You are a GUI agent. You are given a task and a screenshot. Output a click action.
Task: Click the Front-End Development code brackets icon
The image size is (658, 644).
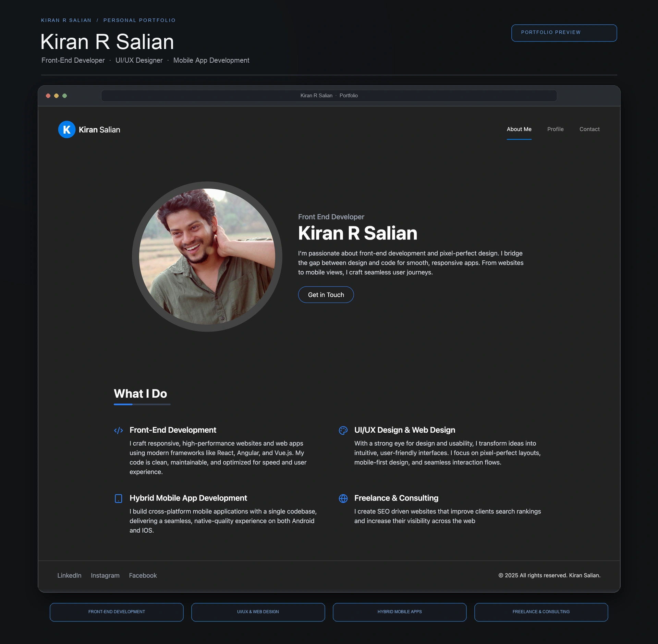coord(118,431)
